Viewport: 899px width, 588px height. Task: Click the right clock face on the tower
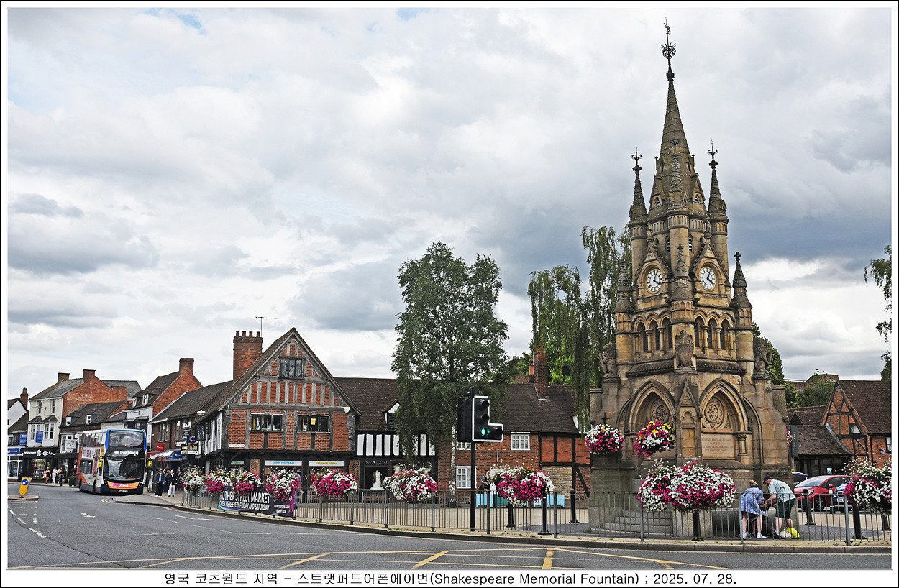point(707,278)
